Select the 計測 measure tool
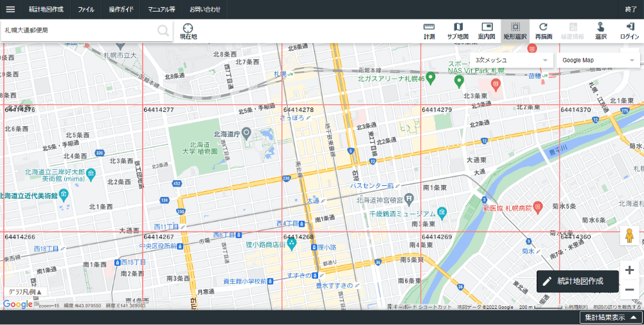The height and width of the screenshot is (325, 644). 429,32
